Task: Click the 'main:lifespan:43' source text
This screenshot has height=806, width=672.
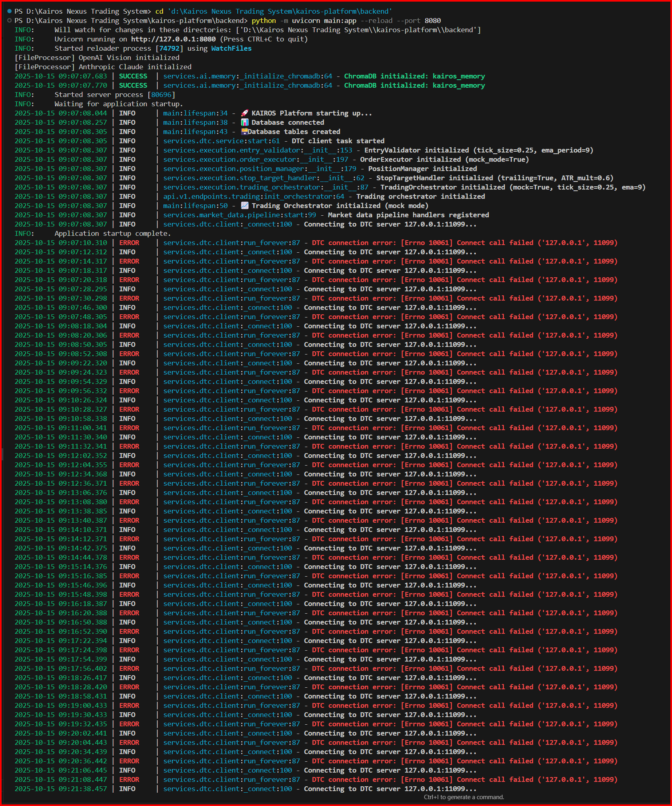Action: tap(195, 132)
